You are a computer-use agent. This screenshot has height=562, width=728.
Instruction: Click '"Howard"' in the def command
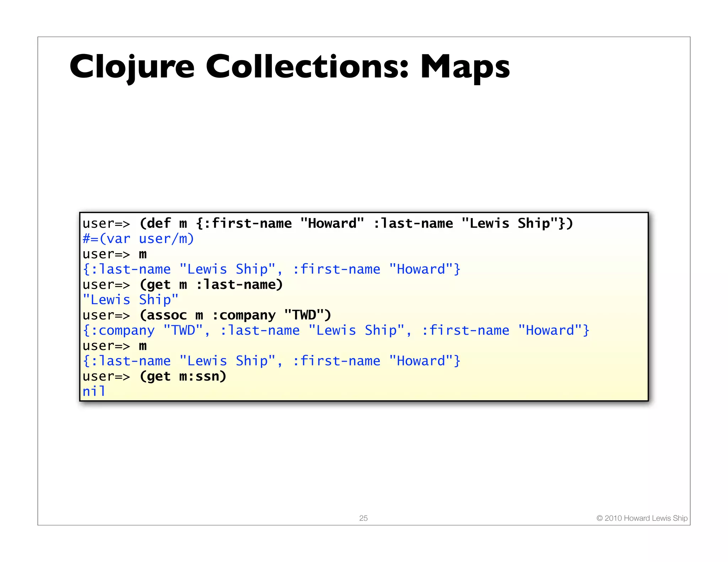pos(332,223)
